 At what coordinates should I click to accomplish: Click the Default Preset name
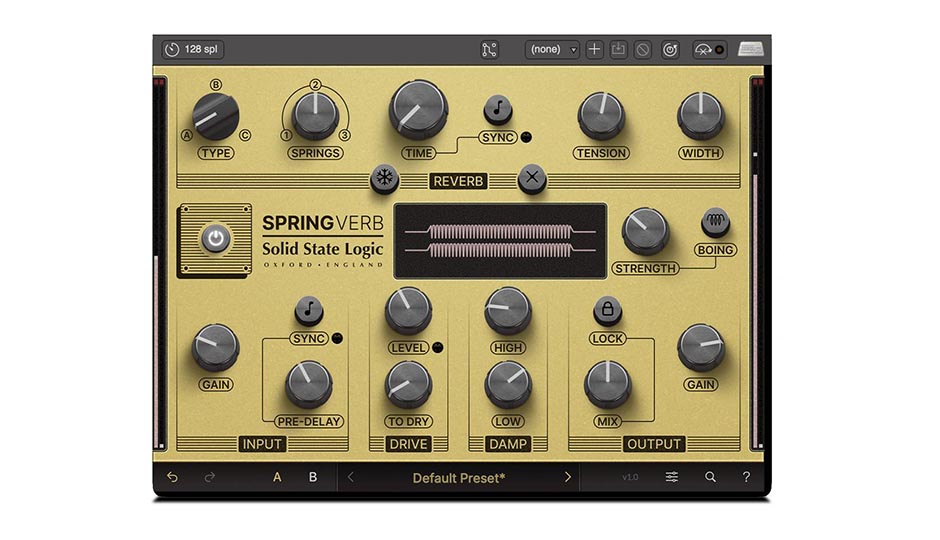(x=459, y=478)
